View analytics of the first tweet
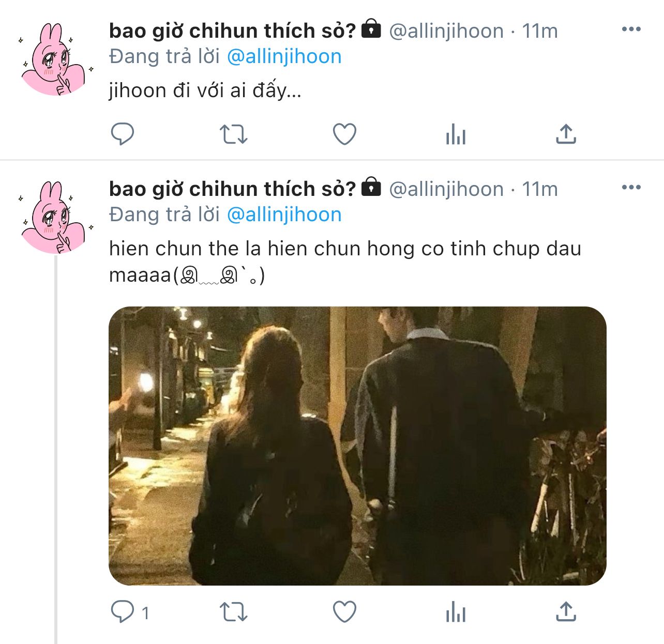The image size is (664, 644). pyautogui.click(x=456, y=134)
